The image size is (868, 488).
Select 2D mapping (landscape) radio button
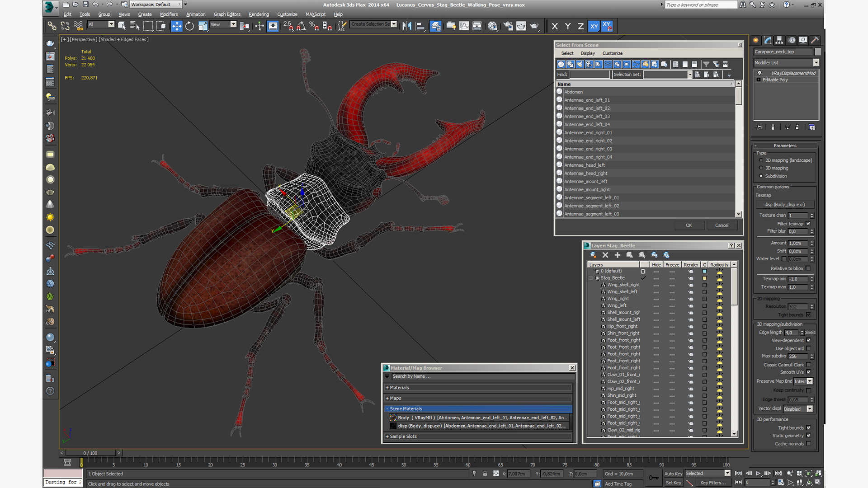tap(761, 160)
